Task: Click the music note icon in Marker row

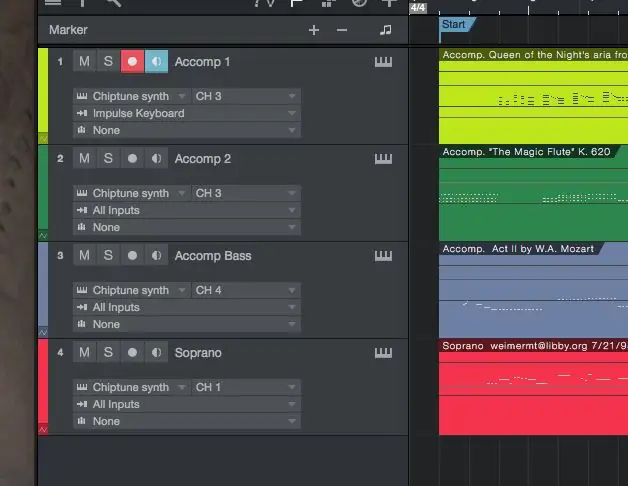Action: (x=386, y=30)
